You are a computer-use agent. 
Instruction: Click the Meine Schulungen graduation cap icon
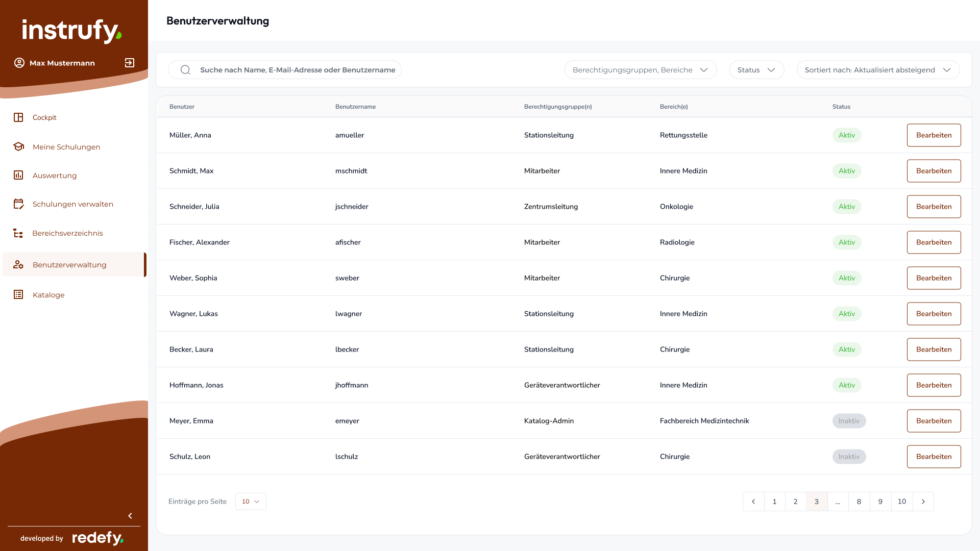[19, 147]
